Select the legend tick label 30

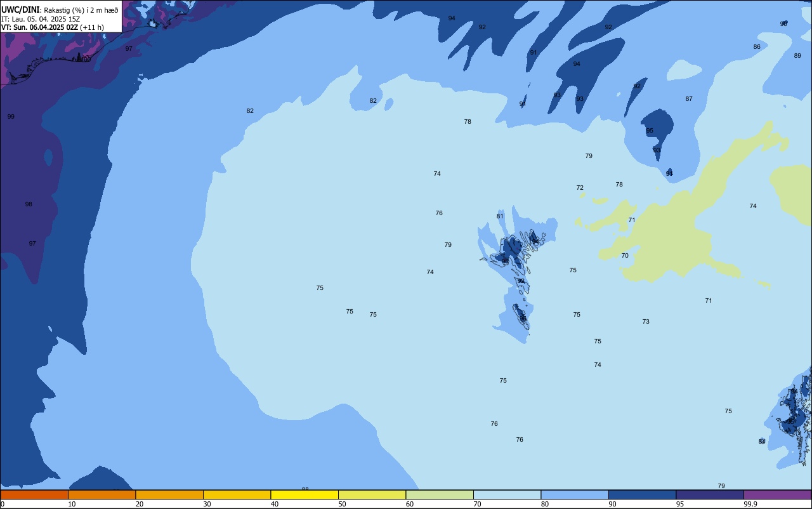[207, 504]
